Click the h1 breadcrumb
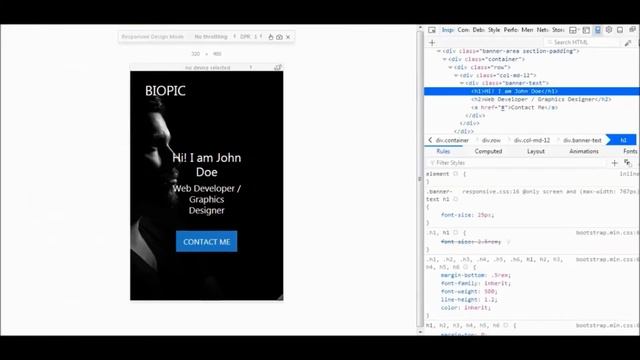640x360 pixels. pos(623,140)
